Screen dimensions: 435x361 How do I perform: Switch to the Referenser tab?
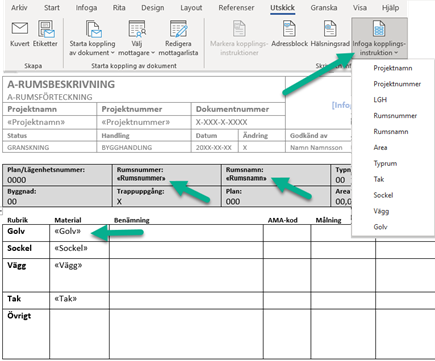[x=236, y=8]
